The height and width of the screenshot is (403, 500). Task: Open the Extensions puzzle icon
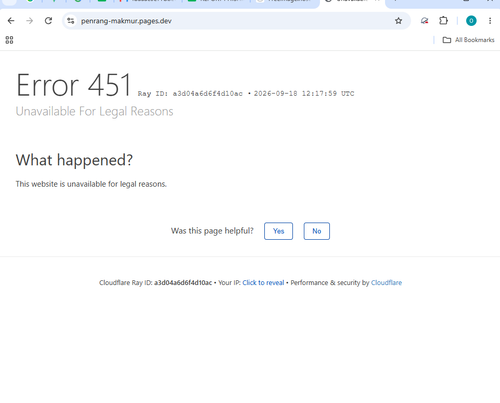point(443,21)
